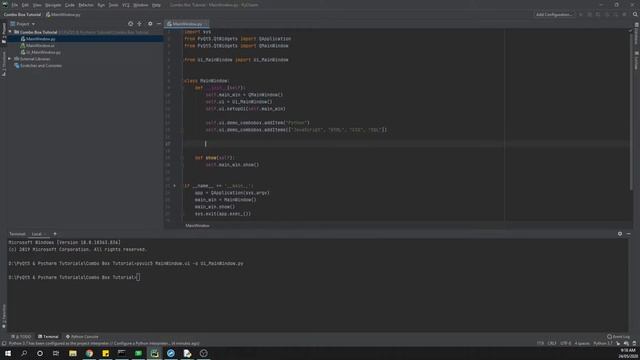640x360 pixels.
Task: Click CRLF line separator in status bar
Action: [x=552, y=344]
